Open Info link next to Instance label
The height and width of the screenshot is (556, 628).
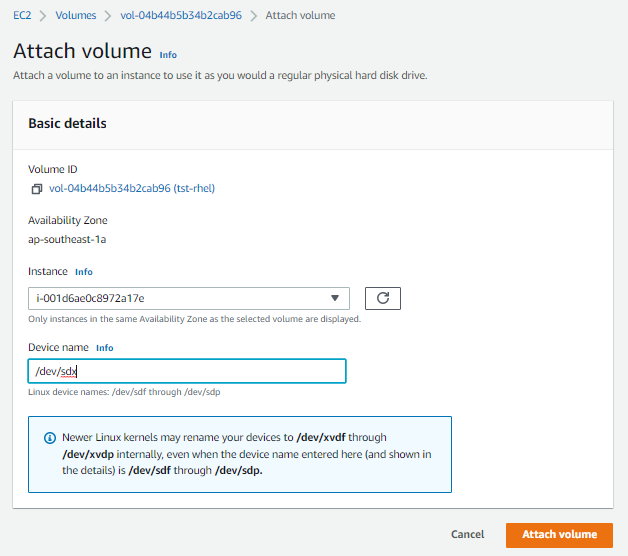pos(84,272)
